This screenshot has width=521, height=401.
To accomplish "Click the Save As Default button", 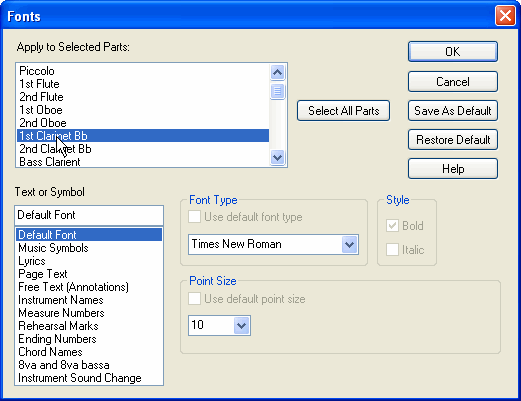I will (x=453, y=111).
